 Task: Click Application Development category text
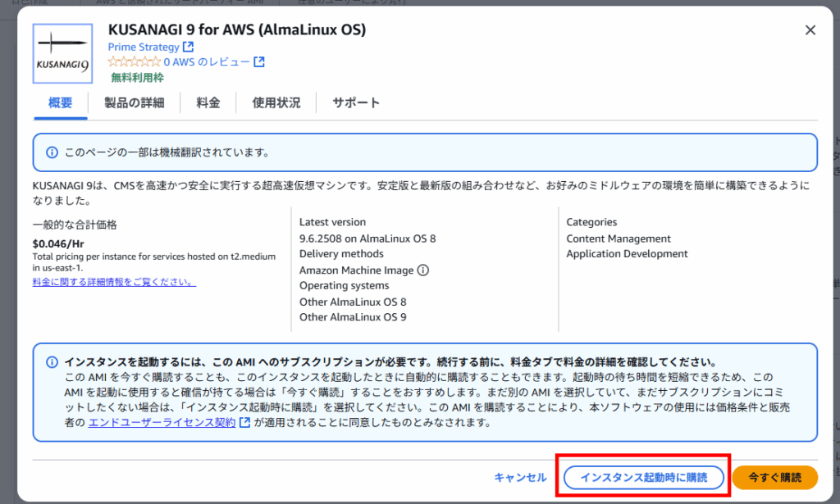click(x=627, y=253)
